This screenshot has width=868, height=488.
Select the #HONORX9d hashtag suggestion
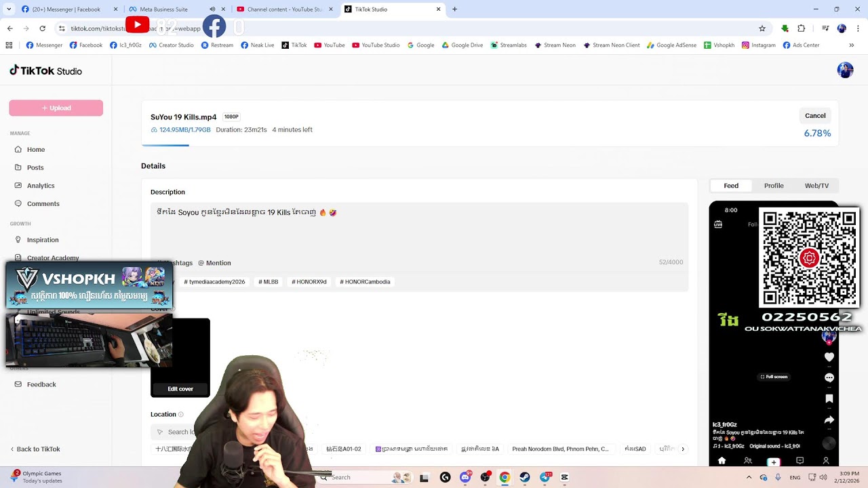click(309, 282)
